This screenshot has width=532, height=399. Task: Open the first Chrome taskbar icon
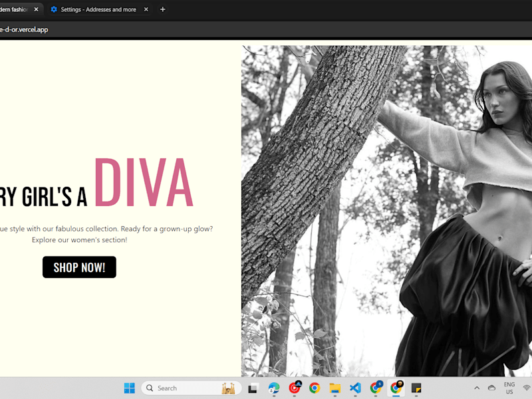click(315, 388)
